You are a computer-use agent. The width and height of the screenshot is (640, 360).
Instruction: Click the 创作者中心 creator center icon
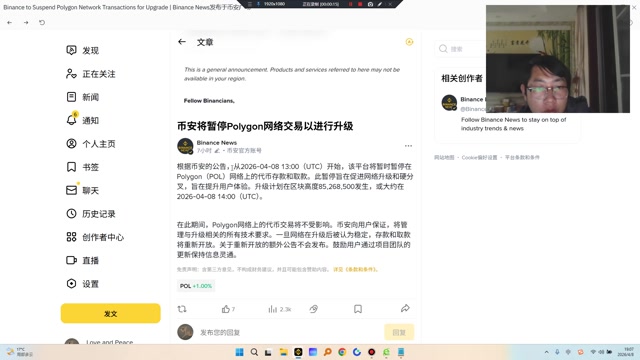point(71,237)
